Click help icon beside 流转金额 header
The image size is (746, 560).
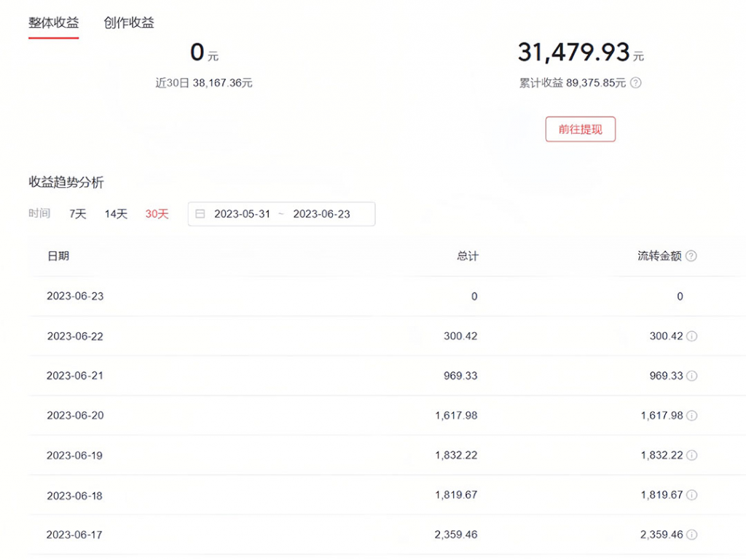click(x=691, y=256)
